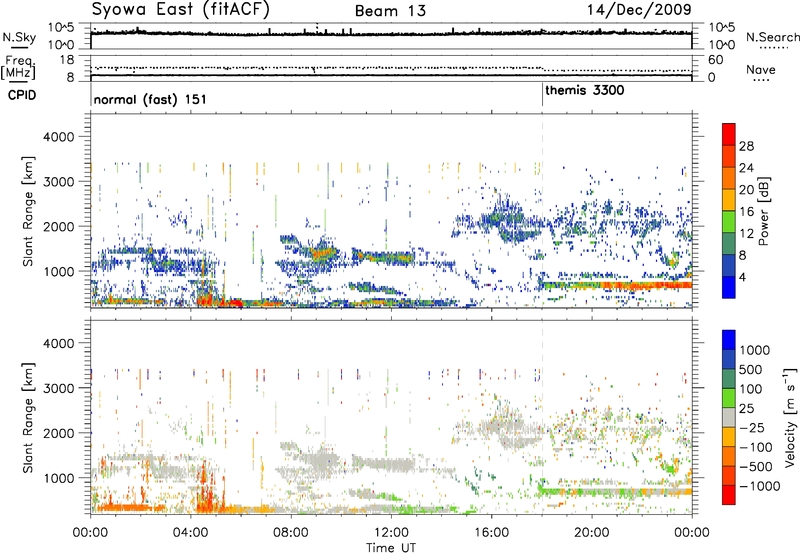Click the "16" tick on Power scale
Viewport: 800px width, 554px height.
click(x=746, y=212)
